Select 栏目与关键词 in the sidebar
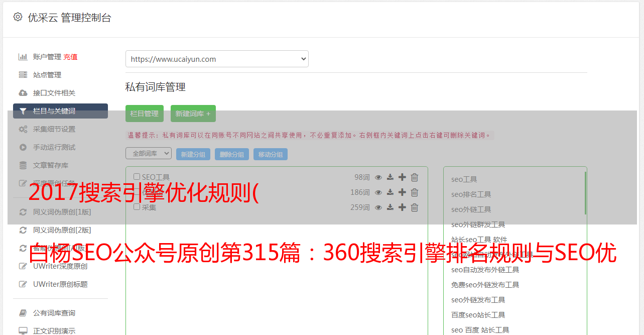Image resolution: width=644 pixels, height=335 pixels. coord(60,111)
